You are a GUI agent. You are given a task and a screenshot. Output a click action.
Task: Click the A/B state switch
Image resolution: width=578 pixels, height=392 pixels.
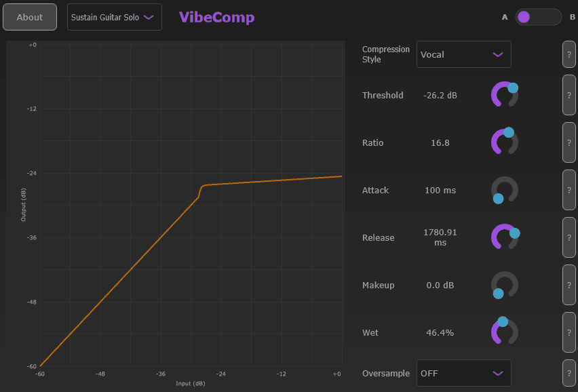click(x=538, y=16)
